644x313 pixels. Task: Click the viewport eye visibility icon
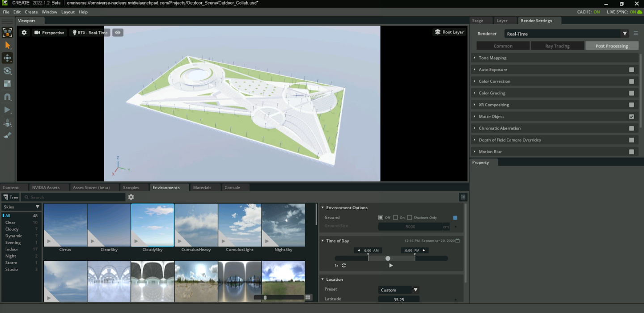click(x=118, y=33)
